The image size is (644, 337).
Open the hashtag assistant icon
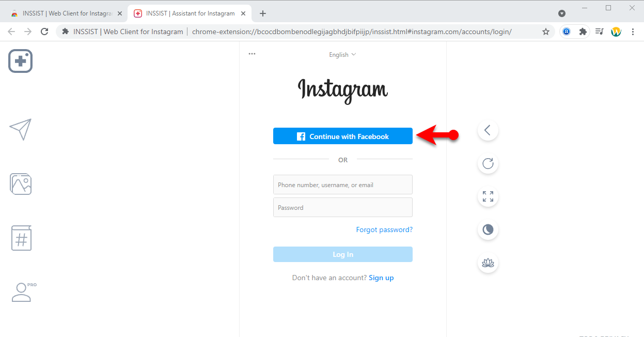[21, 238]
